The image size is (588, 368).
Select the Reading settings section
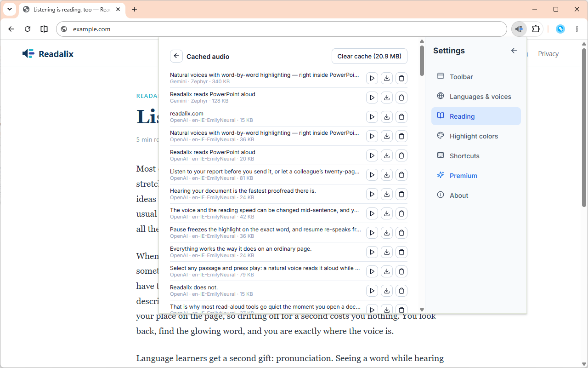(x=476, y=116)
